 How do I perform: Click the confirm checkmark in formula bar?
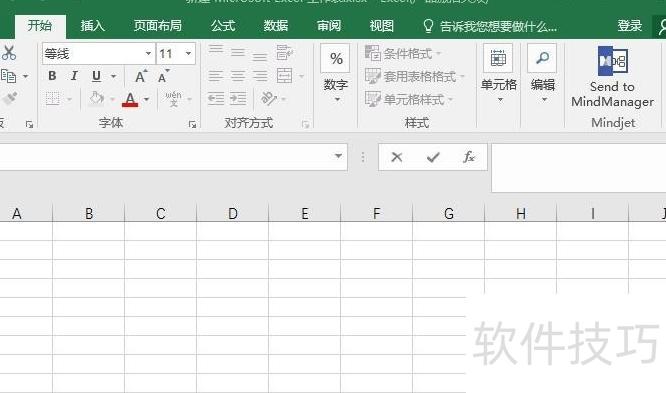[x=433, y=157]
